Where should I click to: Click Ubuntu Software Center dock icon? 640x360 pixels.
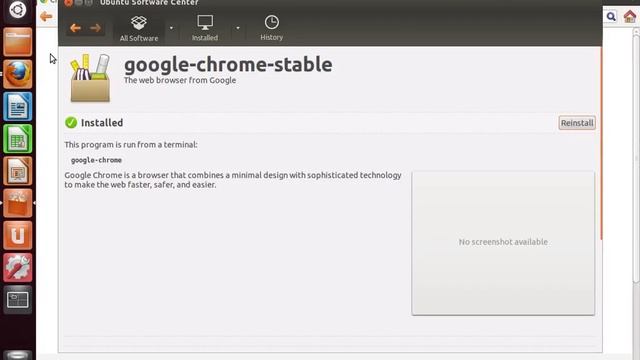click(18, 203)
